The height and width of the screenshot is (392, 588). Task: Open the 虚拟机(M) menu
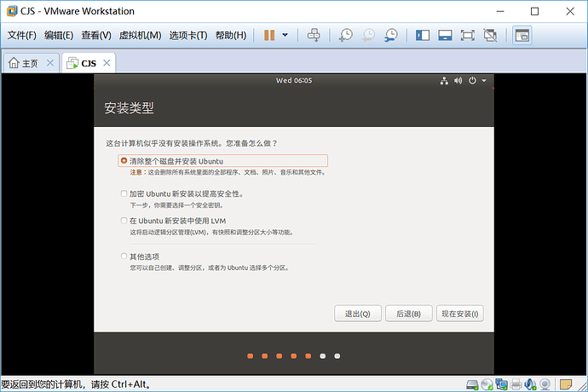140,35
